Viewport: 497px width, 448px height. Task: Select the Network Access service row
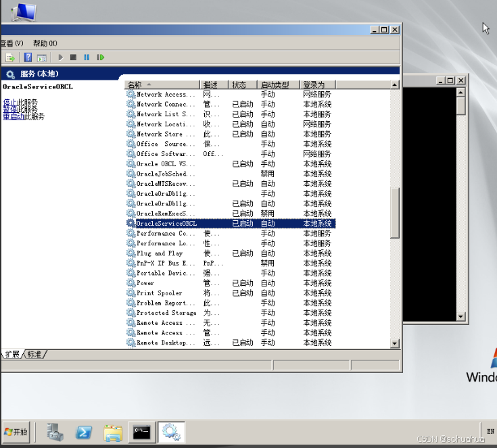click(x=231, y=94)
